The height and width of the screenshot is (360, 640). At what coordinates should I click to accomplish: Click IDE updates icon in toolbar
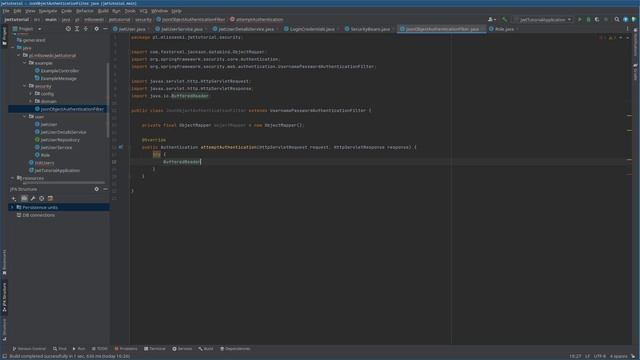pyautogui.click(x=625, y=19)
